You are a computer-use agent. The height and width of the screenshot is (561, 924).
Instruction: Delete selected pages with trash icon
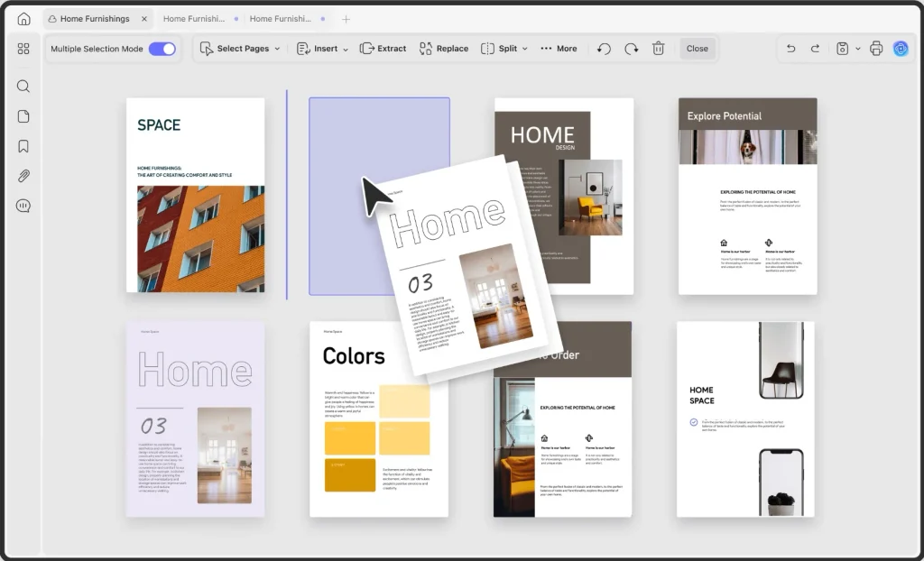658,49
